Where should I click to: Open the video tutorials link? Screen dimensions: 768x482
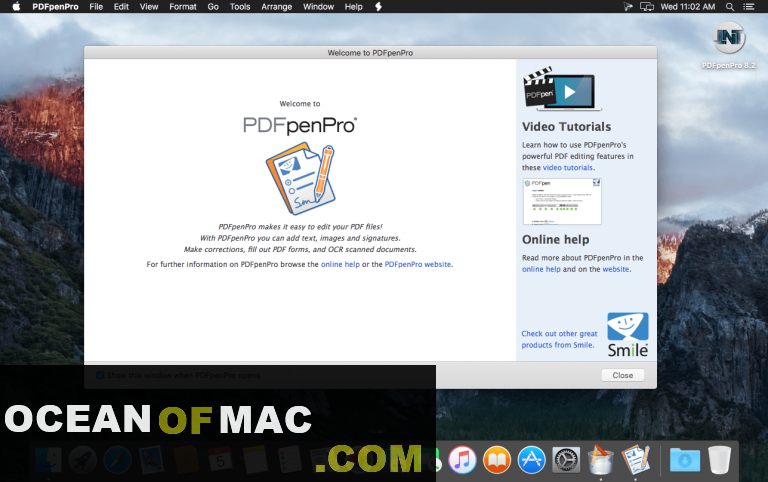[x=568, y=168]
